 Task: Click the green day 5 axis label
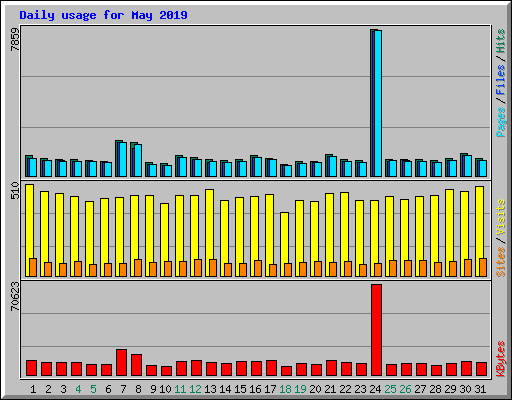(x=93, y=389)
